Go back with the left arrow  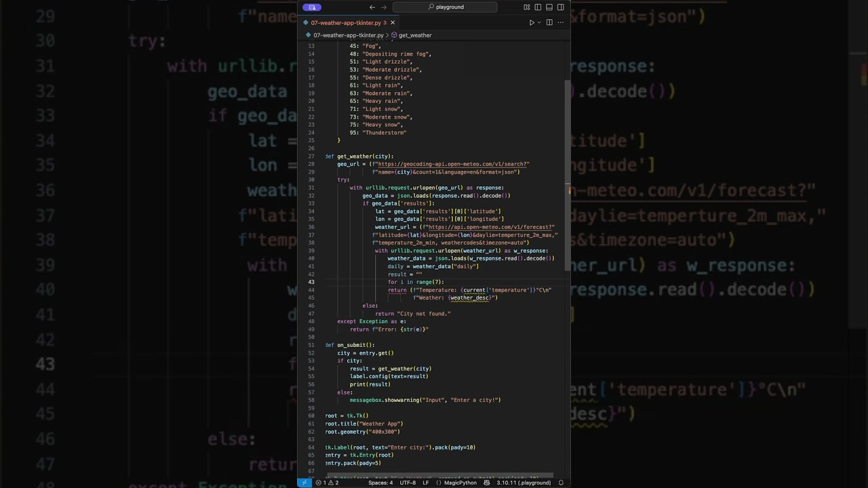[372, 7]
